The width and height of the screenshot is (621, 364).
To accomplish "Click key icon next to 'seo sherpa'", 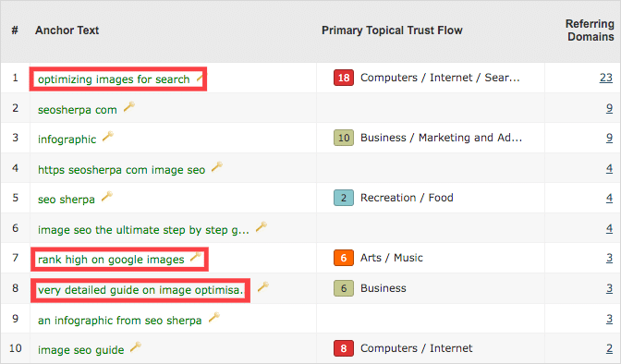I will (107, 197).
